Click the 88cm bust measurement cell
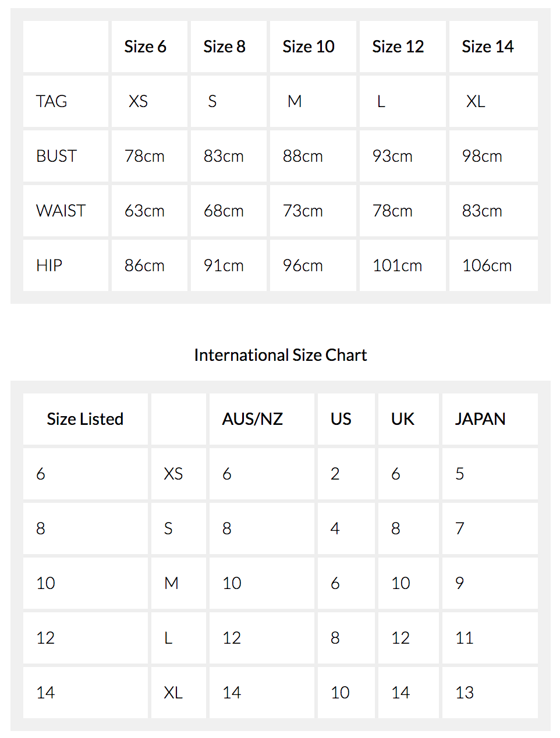 tap(303, 156)
